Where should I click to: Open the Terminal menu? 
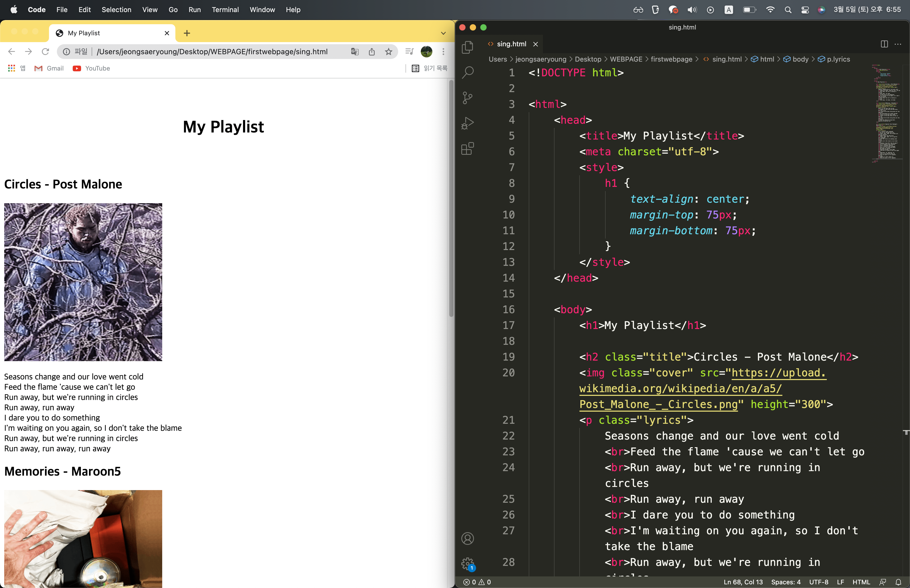point(225,9)
